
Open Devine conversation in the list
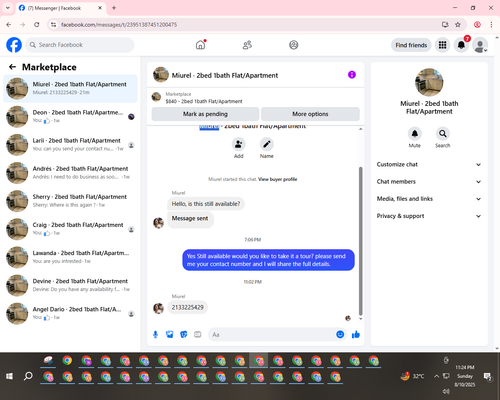70,285
